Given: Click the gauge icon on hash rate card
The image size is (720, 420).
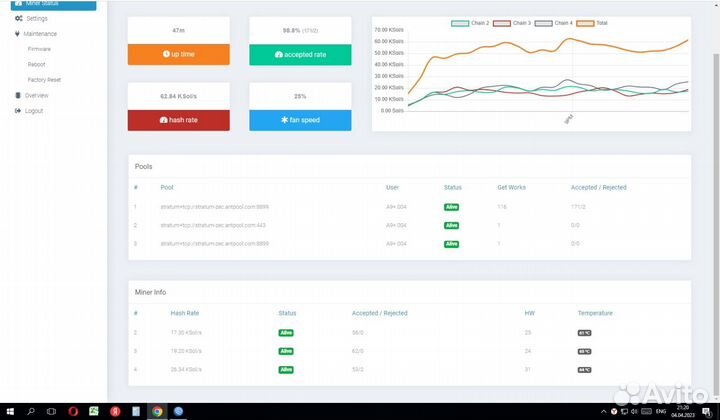Looking at the screenshot, I should point(164,120).
